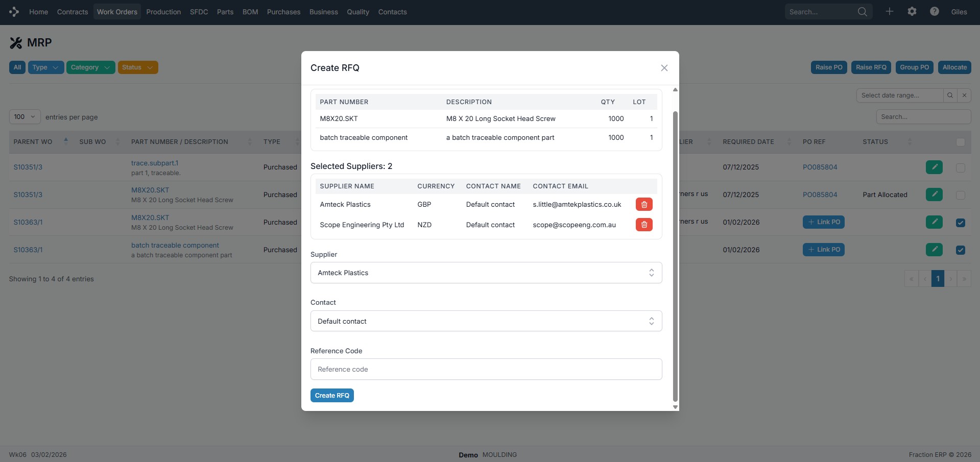The height and width of the screenshot is (462, 980).
Task: Click the Fraction ERP logo icon
Action: (x=14, y=11)
